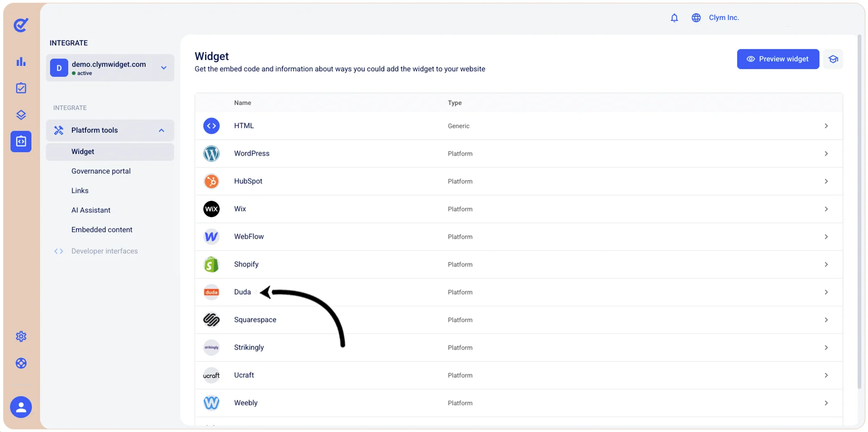Open the Weebly integration name

[x=246, y=403]
